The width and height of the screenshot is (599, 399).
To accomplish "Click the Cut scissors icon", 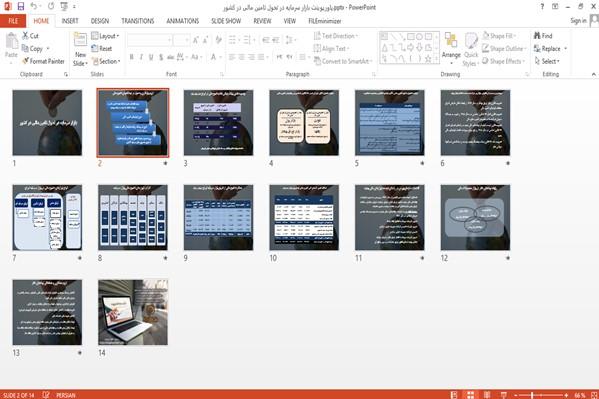I will pyautogui.click(x=25, y=36).
